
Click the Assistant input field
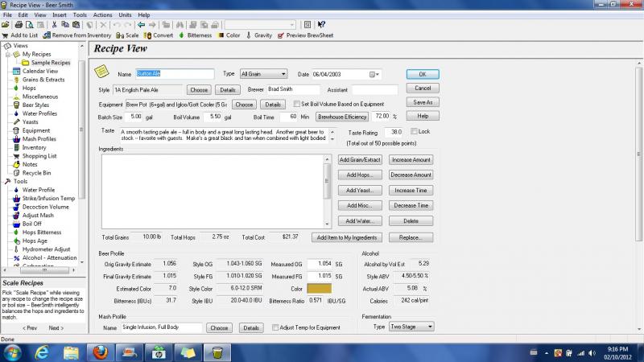coord(374,89)
